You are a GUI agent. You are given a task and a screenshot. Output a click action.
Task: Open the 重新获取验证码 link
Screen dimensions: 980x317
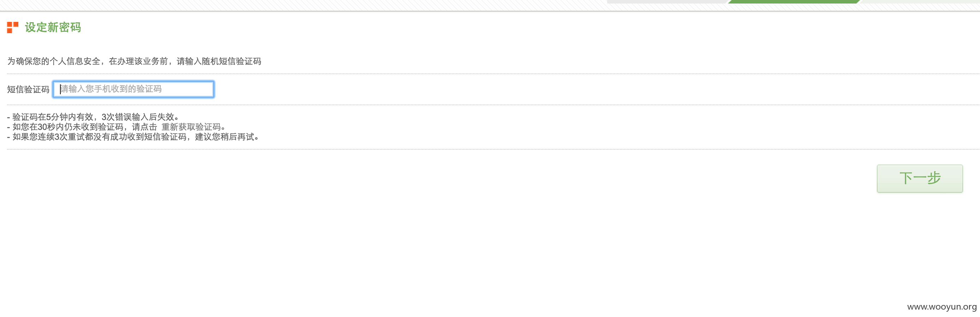tap(191, 127)
